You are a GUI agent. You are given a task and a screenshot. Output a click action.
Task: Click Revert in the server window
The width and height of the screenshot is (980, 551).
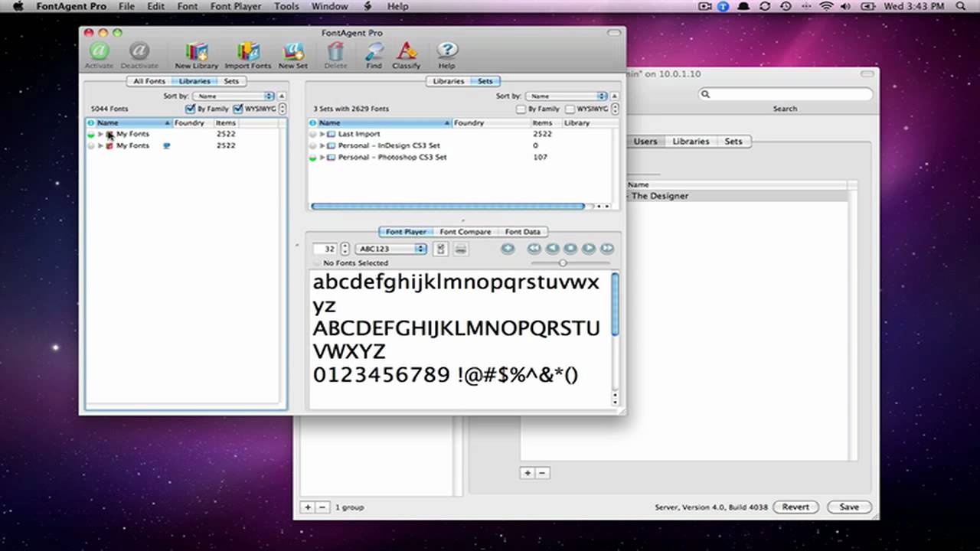795,507
